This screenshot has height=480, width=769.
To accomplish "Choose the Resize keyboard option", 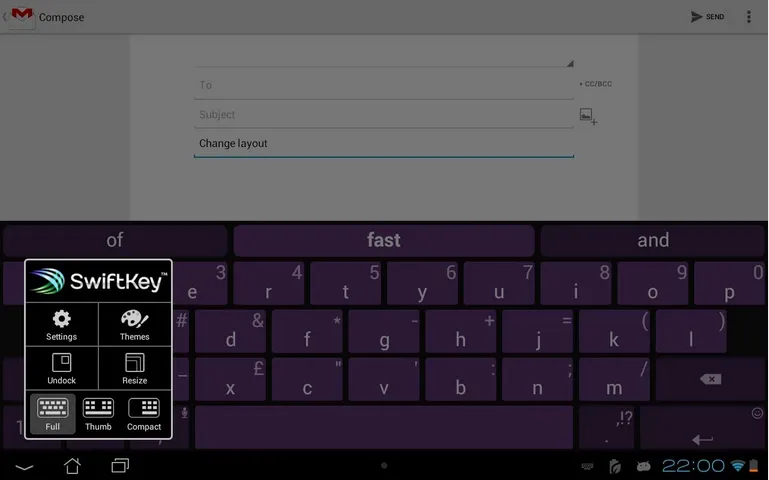I will coord(135,368).
